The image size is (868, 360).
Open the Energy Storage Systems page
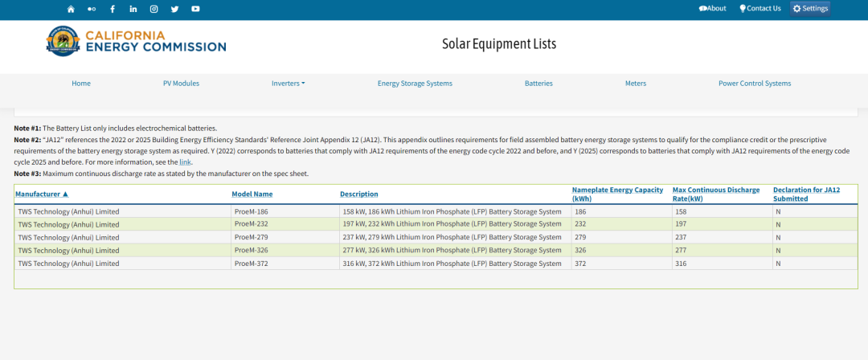click(415, 84)
